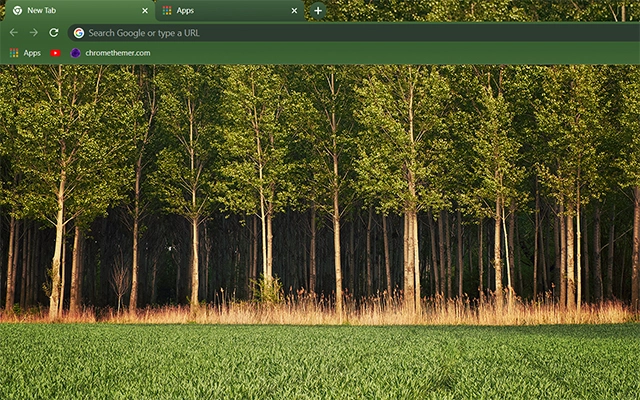Click the Apps grid icon in bookmarks bar

click(14, 53)
